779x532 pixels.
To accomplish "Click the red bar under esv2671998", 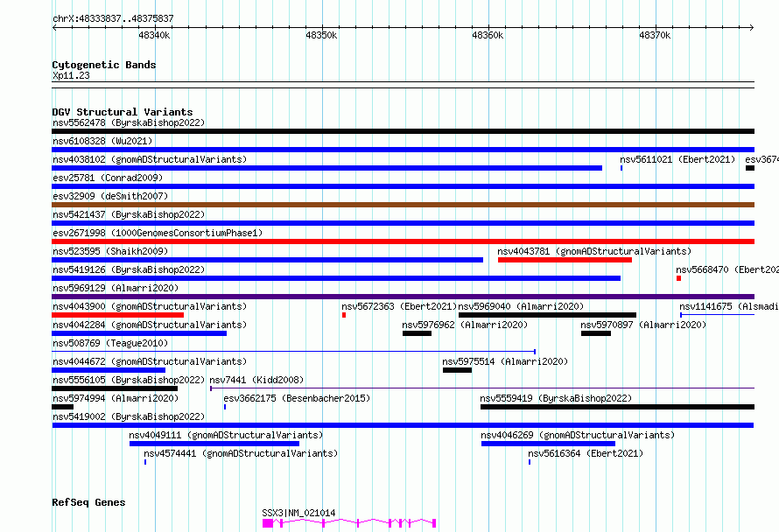I will coord(403,241).
